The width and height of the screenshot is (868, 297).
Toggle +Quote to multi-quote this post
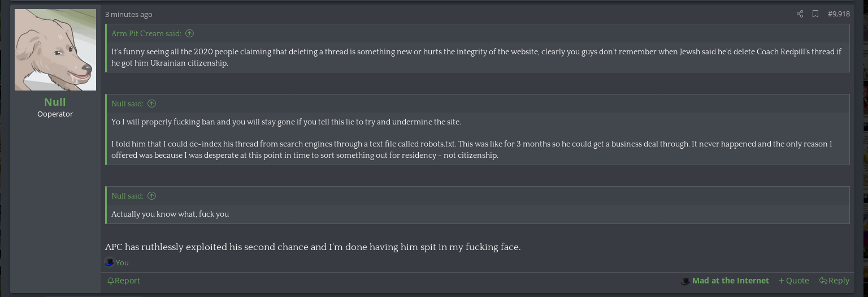[793, 281]
